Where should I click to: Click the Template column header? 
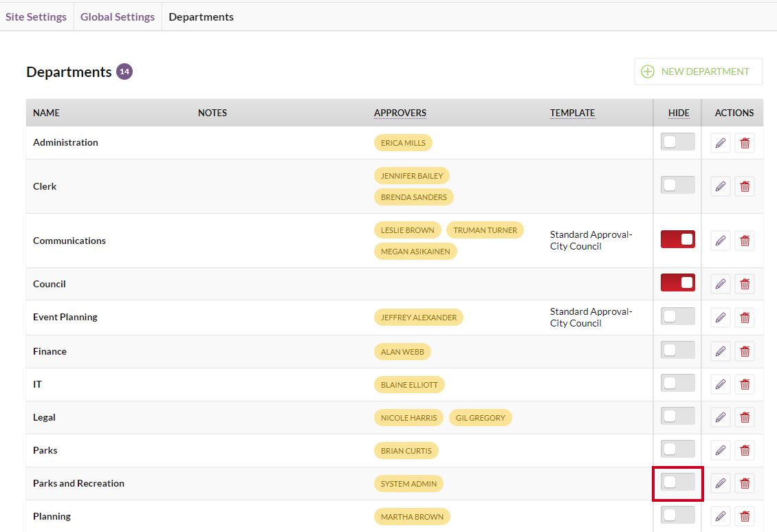pyautogui.click(x=572, y=113)
